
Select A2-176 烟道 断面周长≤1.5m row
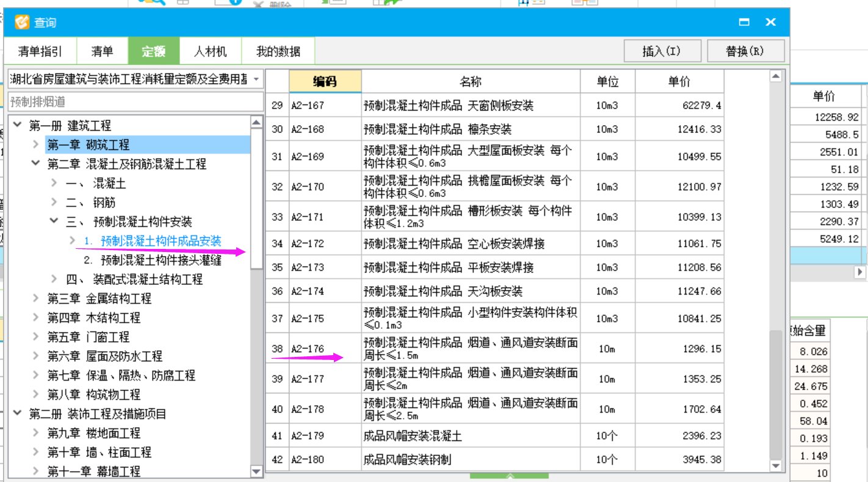click(x=495, y=348)
